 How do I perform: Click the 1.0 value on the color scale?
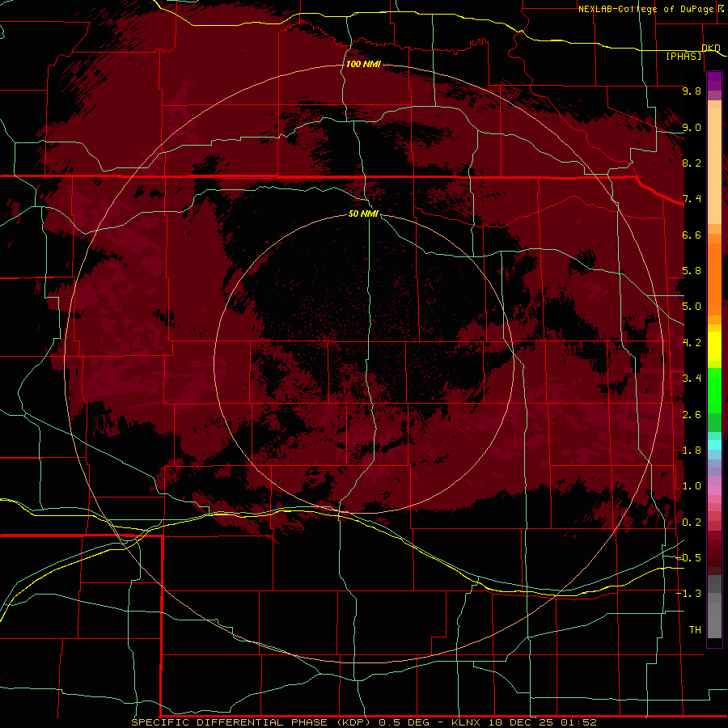click(x=692, y=486)
